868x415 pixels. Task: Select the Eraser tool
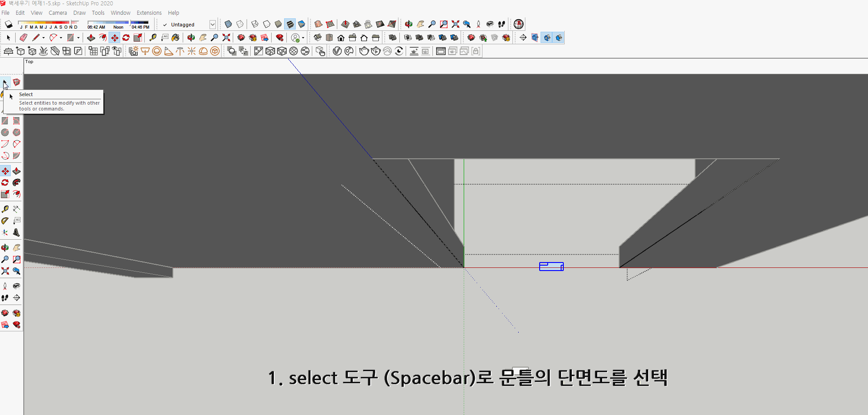point(24,38)
